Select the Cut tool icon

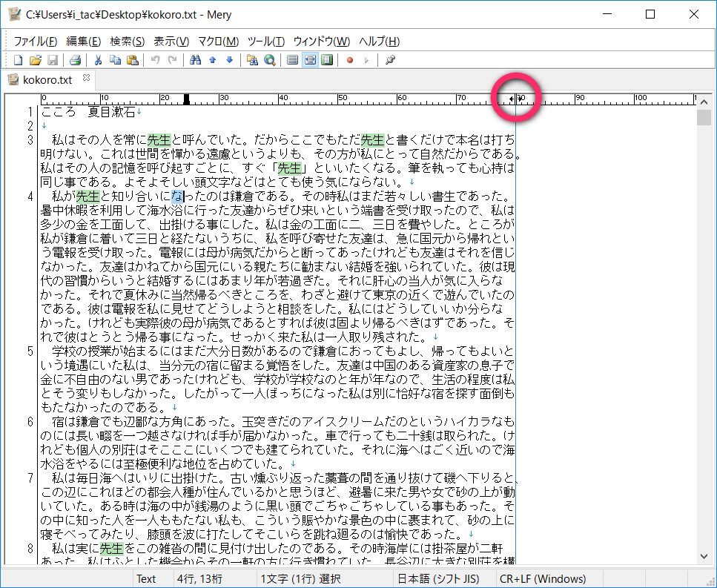(99, 60)
